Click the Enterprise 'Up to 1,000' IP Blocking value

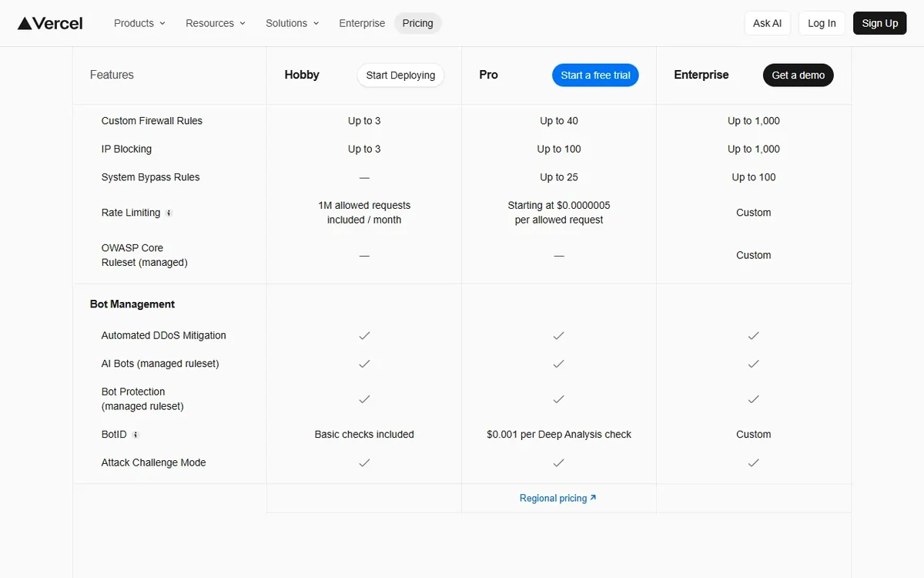pyautogui.click(x=754, y=149)
